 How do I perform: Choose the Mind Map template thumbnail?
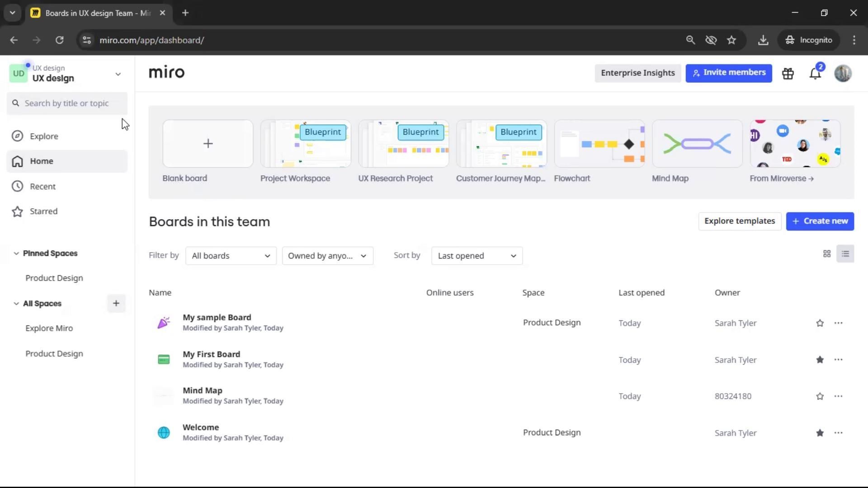click(x=697, y=144)
